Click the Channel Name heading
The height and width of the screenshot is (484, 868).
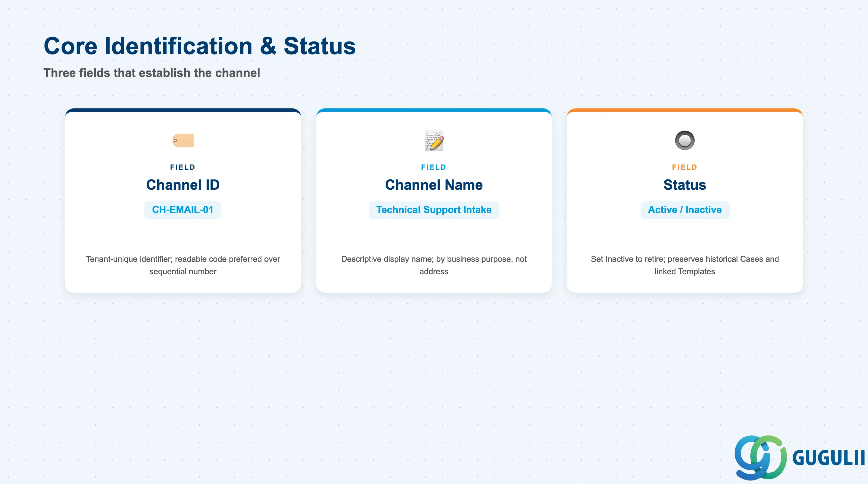[434, 185]
